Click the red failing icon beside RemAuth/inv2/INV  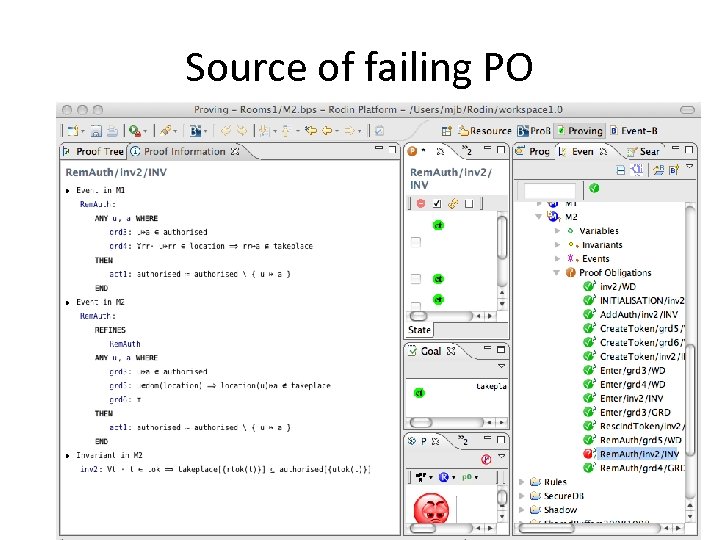click(x=588, y=454)
